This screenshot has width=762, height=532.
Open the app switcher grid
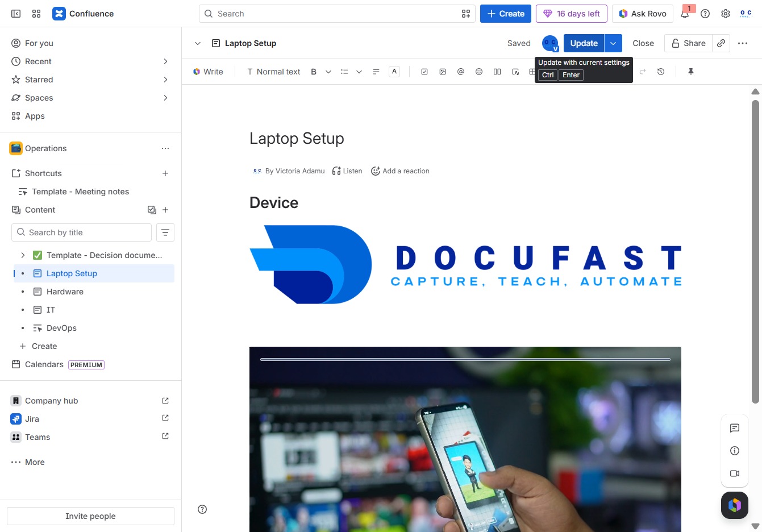click(x=36, y=14)
